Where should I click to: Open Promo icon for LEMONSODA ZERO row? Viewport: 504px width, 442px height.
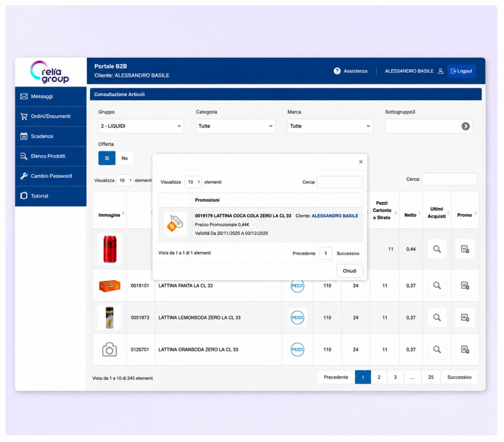465,318
